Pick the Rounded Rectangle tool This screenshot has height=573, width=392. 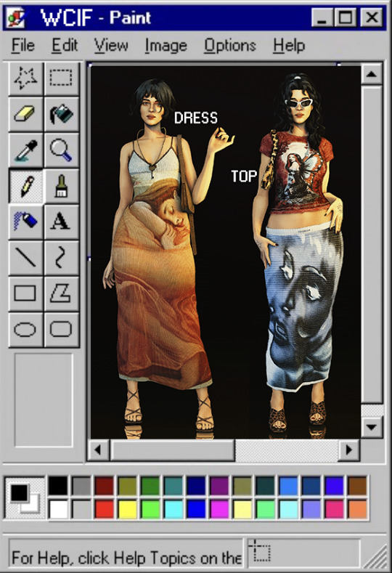coord(61,329)
